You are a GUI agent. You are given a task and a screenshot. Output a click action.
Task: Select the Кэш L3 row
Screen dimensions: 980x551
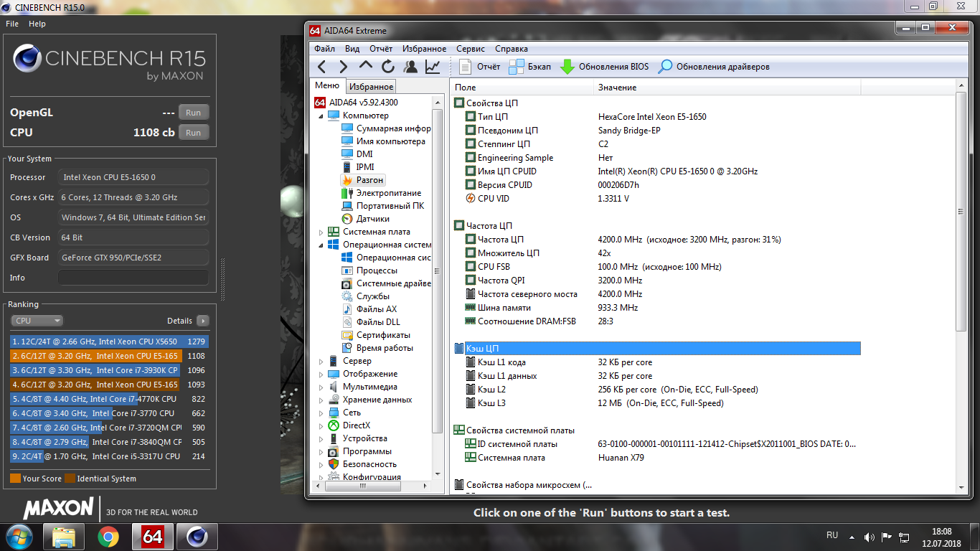click(x=656, y=403)
